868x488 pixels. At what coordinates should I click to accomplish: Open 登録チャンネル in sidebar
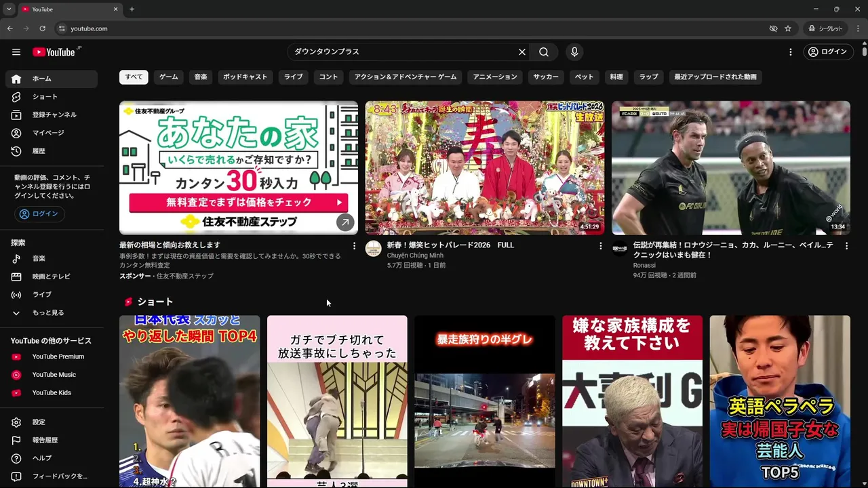pyautogui.click(x=52, y=115)
